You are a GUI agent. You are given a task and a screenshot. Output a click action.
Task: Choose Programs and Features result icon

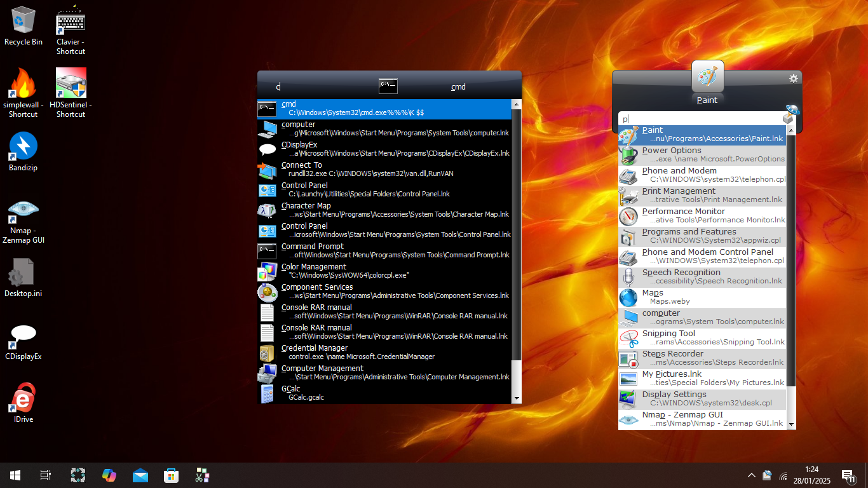(628, 236)
